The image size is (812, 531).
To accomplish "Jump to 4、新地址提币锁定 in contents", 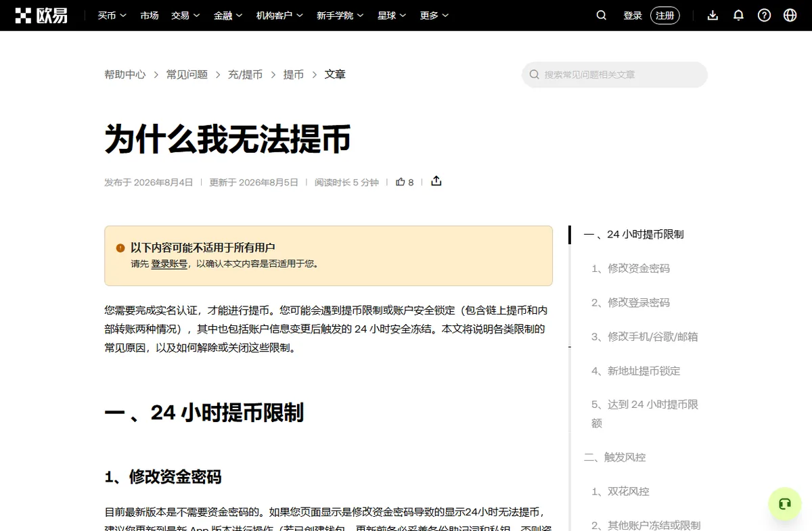I will (x=636, y=371).
